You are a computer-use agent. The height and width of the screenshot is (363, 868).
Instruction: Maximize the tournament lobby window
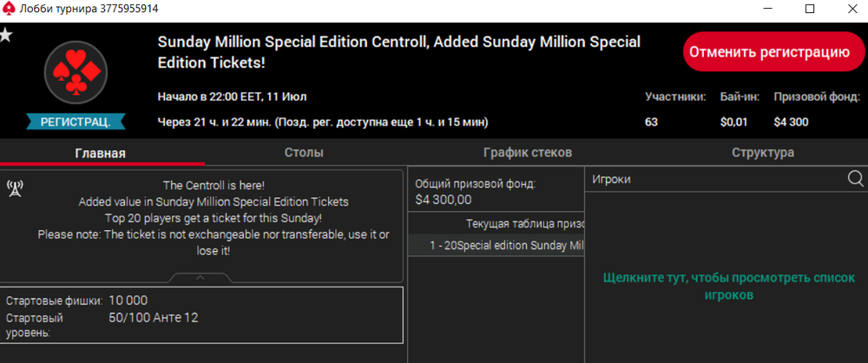tap(809, 9)
